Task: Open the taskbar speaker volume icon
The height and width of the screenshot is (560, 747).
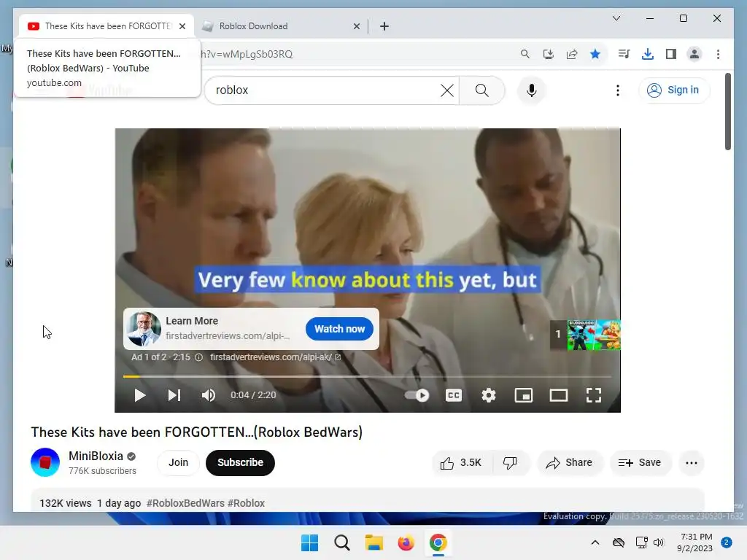Action: coord(659,542)
